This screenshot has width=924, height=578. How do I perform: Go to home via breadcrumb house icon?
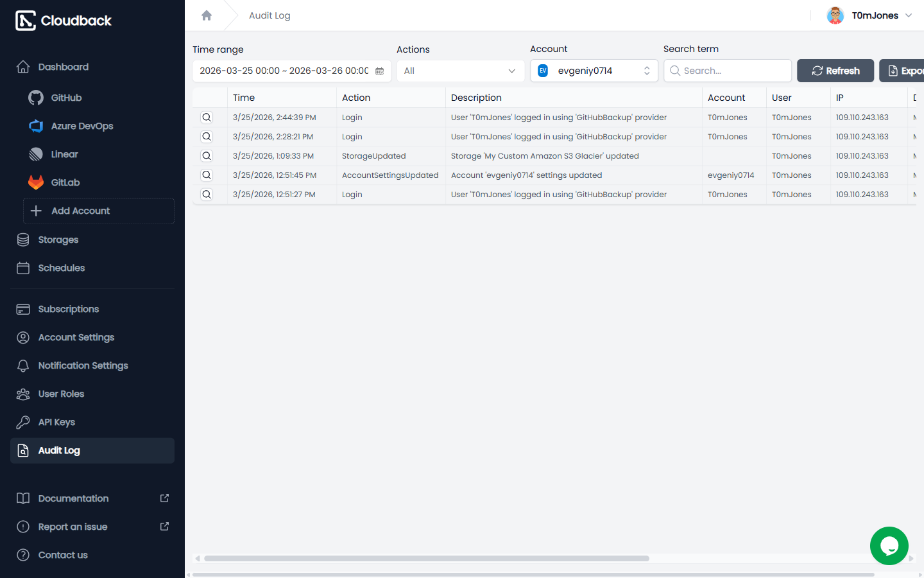coord(207,15)
